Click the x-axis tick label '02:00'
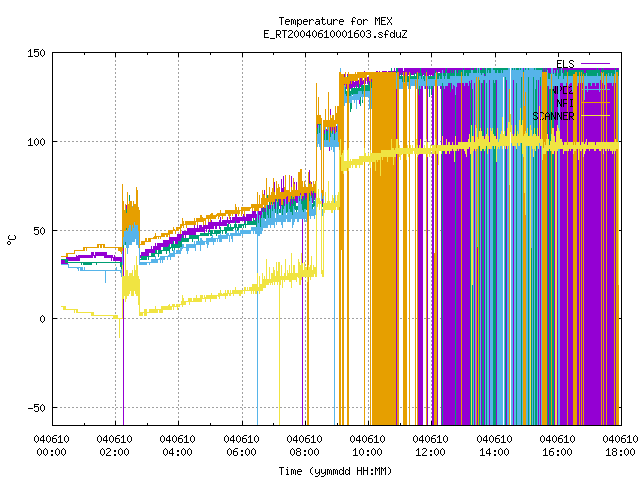 (x=114, y=452)
